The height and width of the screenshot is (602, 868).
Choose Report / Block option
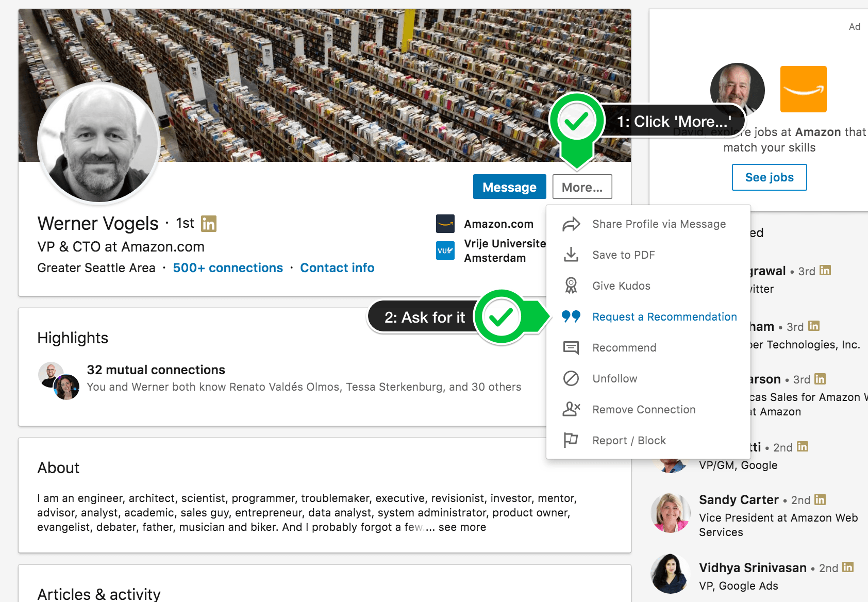click(x=648, y=441)
